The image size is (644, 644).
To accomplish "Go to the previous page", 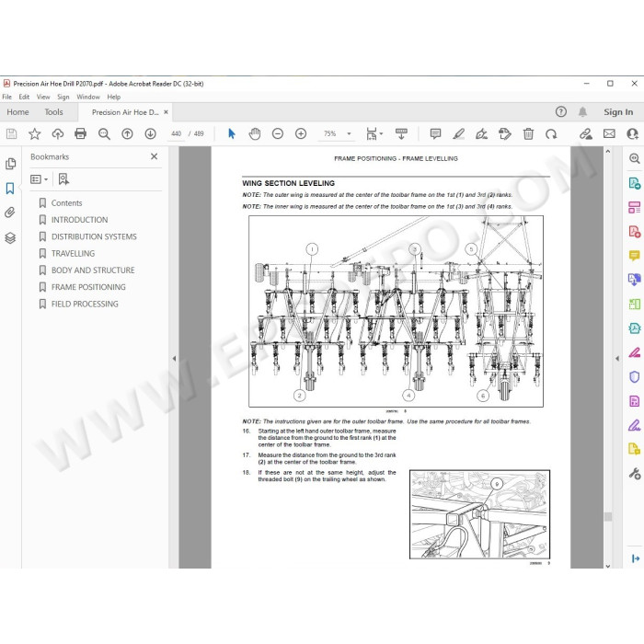I will point(127,134).
